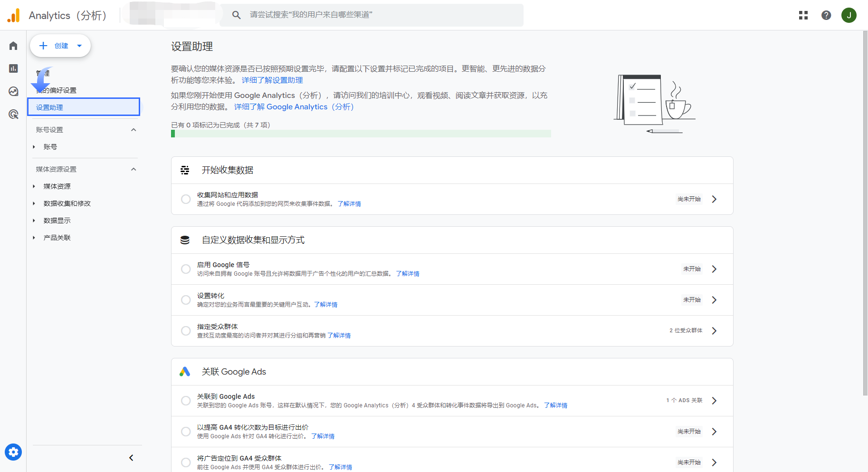Open 详细了解设置助理 link
868x472 pixels.
[272, 80]
